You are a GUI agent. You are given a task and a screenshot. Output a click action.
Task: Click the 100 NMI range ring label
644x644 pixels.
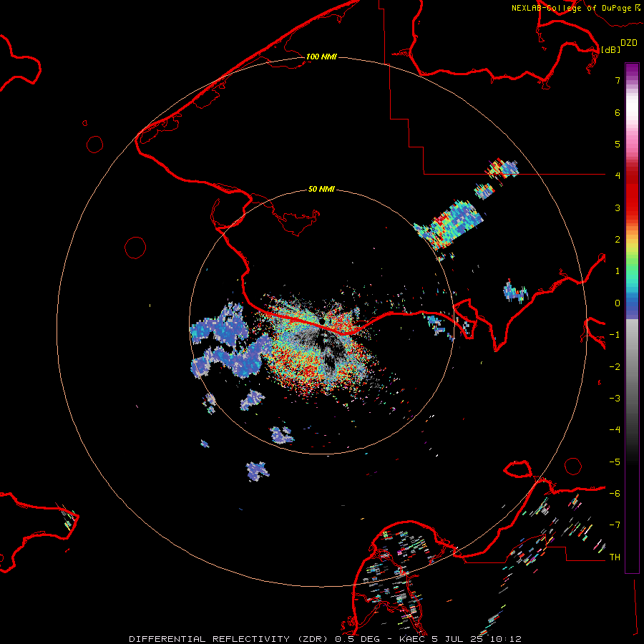click(321, 57)
